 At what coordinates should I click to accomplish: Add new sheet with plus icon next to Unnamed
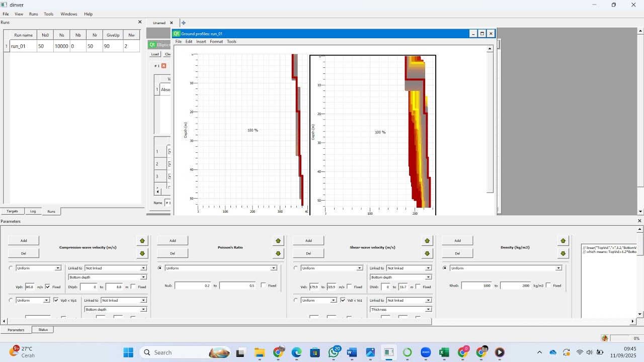click(183, 23)
